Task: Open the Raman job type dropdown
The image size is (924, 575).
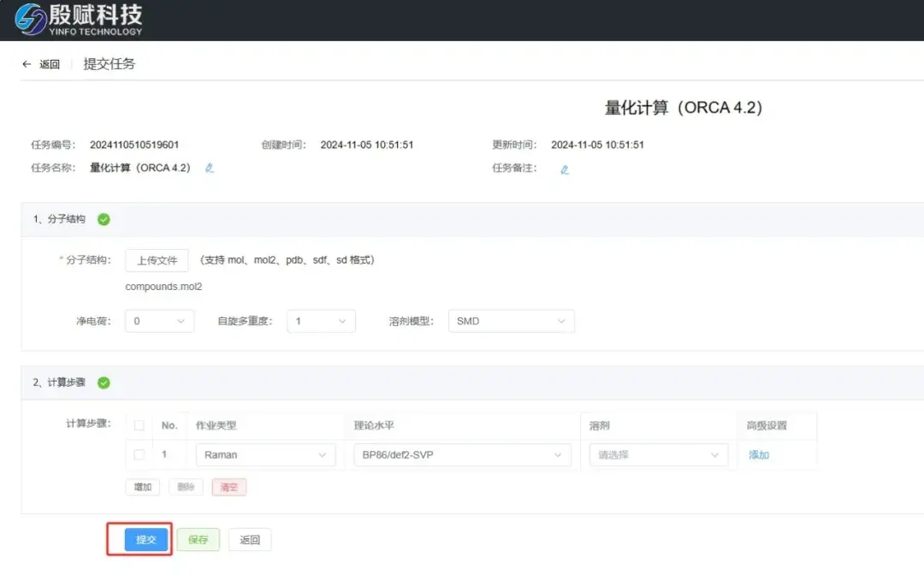Action: coord(265,454)
